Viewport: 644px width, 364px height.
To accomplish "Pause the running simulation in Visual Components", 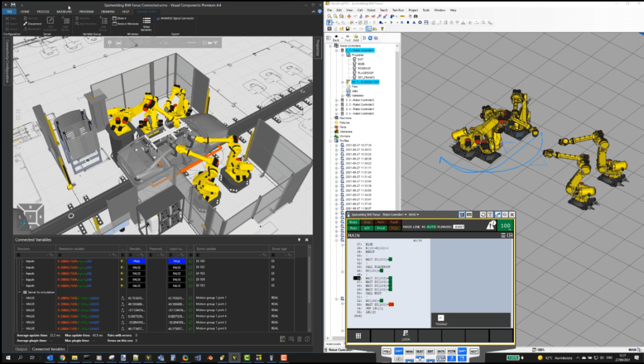I will pos(128,43).
